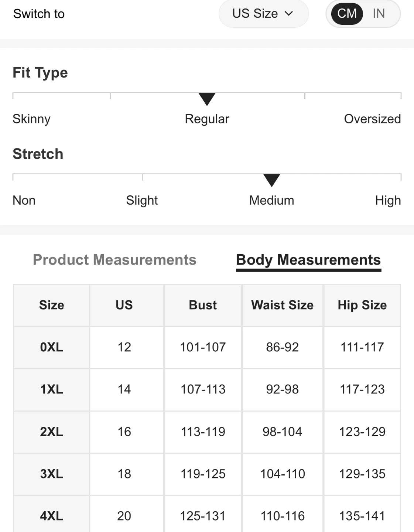Click the Stretch Medium marker triangle
The height and width of the screenshot is (532, 414).
coord(271,180)
